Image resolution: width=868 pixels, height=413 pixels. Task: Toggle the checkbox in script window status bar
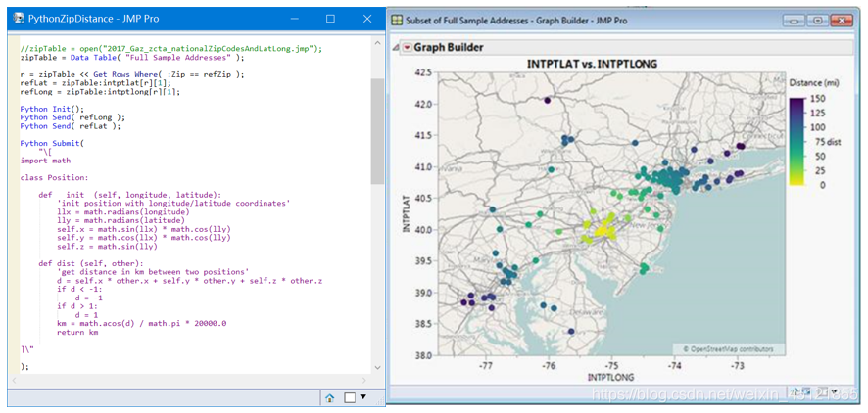[350, 397]
